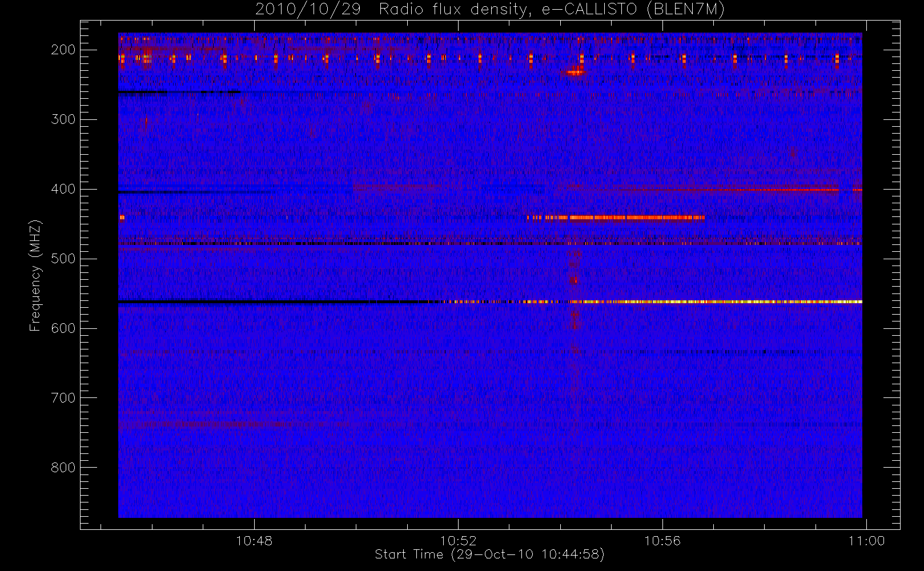Click the plot title with date 2010/10/29
924x571 pixels.
tap(490, 9)
